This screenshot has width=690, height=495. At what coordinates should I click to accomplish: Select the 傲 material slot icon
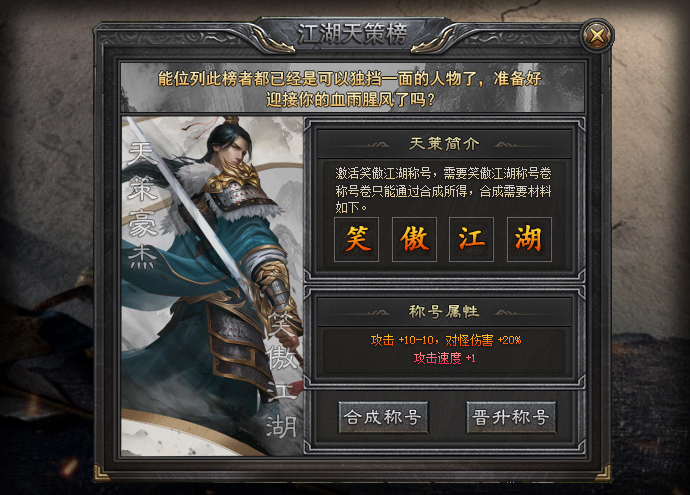(x=414, y=239)
